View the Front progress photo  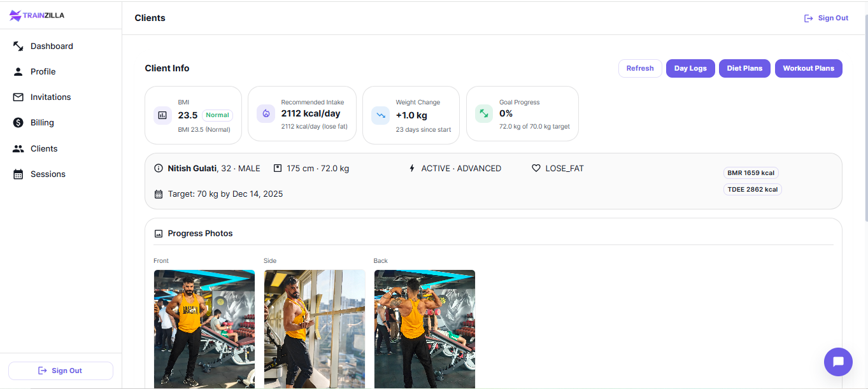204,329
